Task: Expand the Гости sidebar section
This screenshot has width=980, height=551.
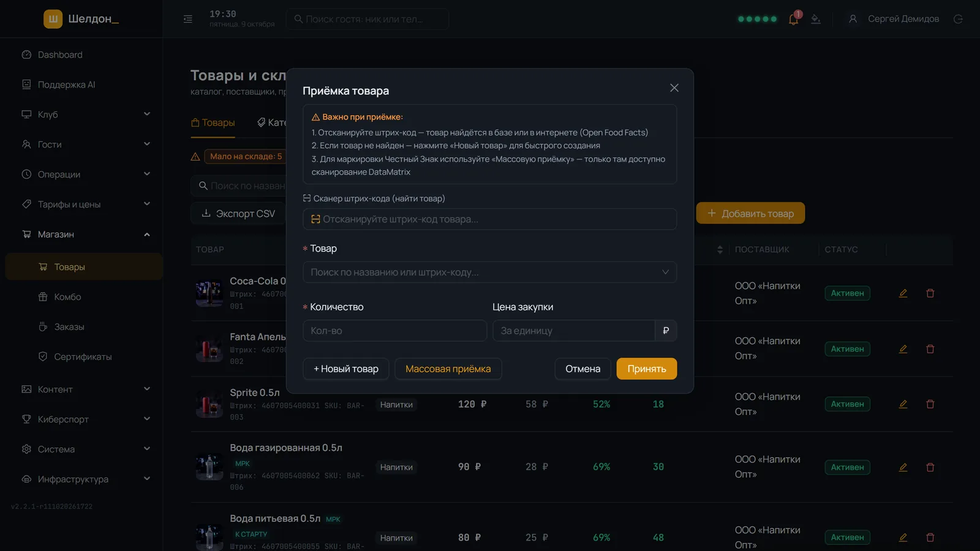Action: click(84, 144)
